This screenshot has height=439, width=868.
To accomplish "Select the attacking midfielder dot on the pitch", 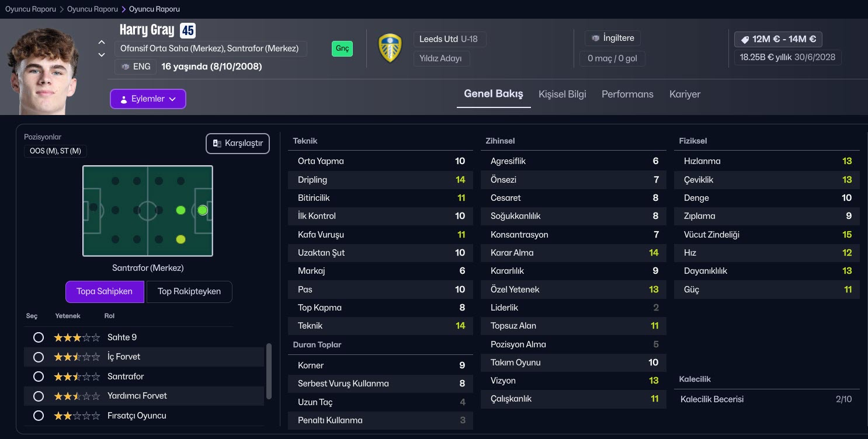I will pos(180,210).
